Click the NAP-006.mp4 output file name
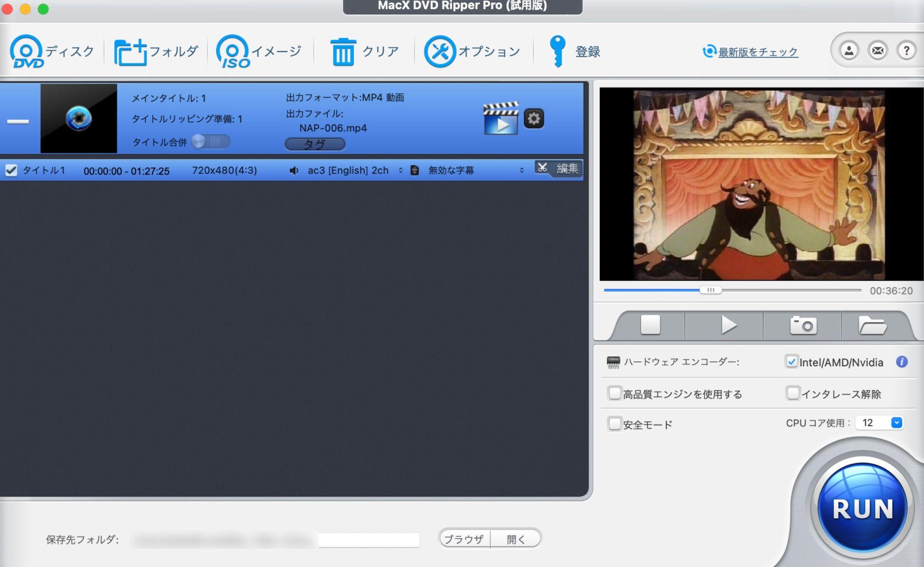Image resolution: width=924 pixels, height=567 pixels. pyautogui.click(x=333, y=128)
